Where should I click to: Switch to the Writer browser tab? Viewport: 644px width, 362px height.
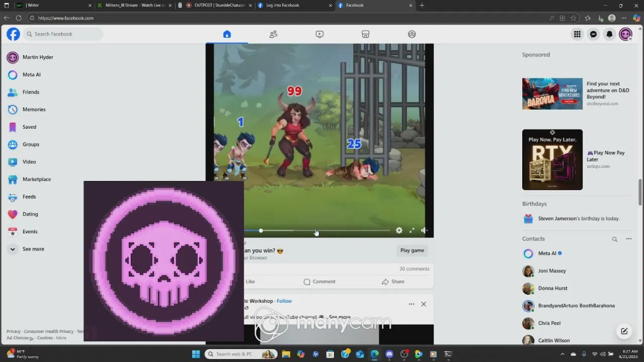pos(53,5)
